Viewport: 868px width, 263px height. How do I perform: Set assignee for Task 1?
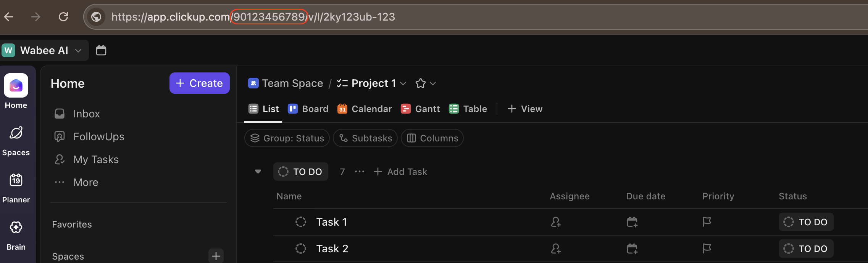[x=556, y=222]
